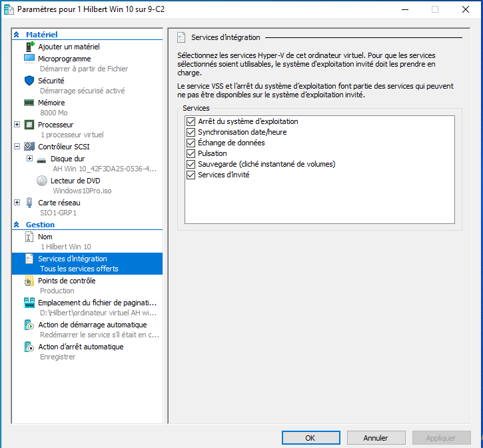
Task: Click the Ajouter un matériel icon
Action: pyautogui.click(x=29, y=47)
